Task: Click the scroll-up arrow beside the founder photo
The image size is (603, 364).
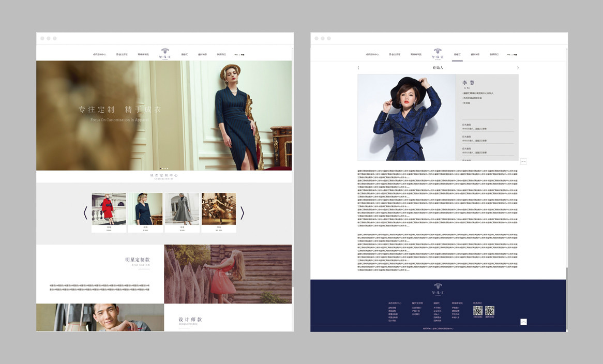Action: coord(523,161)
